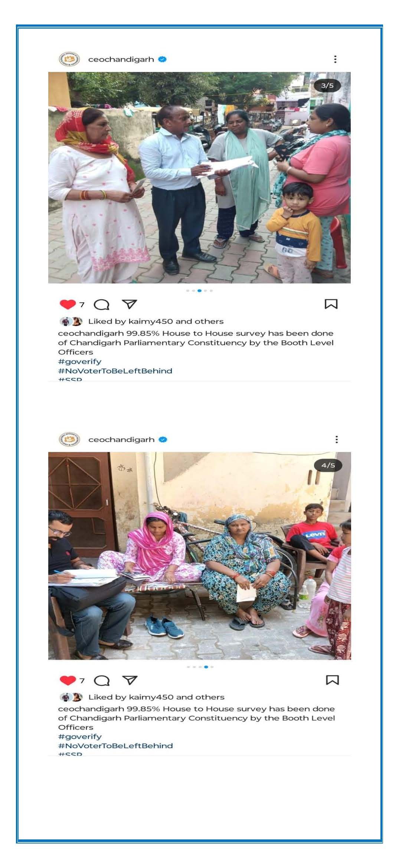Click #goverify hashtag in second post caption
The height and width of the screenshot is (868, 399).
point(80,737)
